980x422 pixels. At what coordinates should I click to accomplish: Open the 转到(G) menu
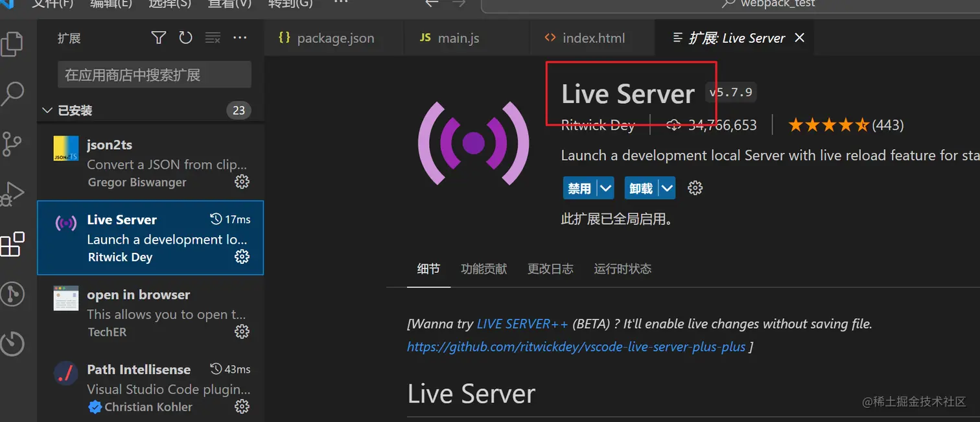(x=290, y=3)
